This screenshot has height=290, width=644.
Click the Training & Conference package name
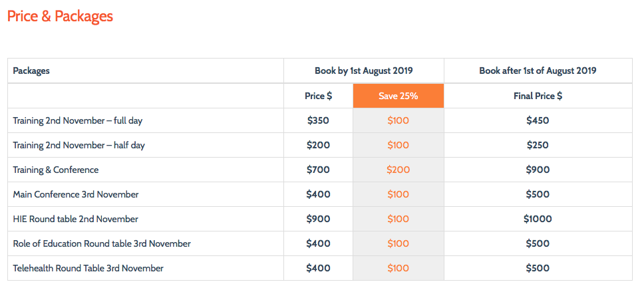click(x=56, y=170)
